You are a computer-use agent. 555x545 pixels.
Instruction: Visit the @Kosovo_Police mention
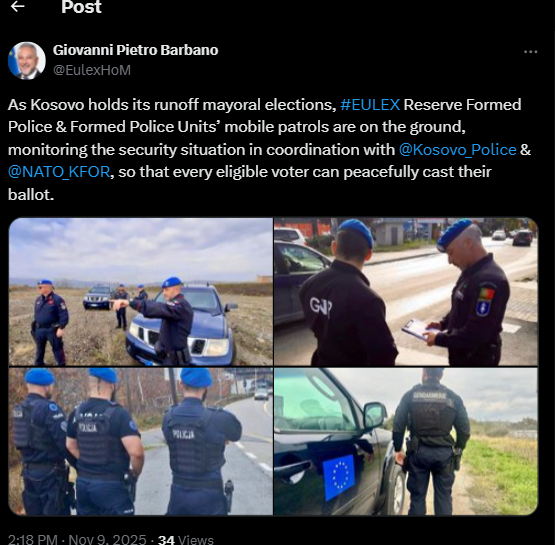click(x=458, y=150)
